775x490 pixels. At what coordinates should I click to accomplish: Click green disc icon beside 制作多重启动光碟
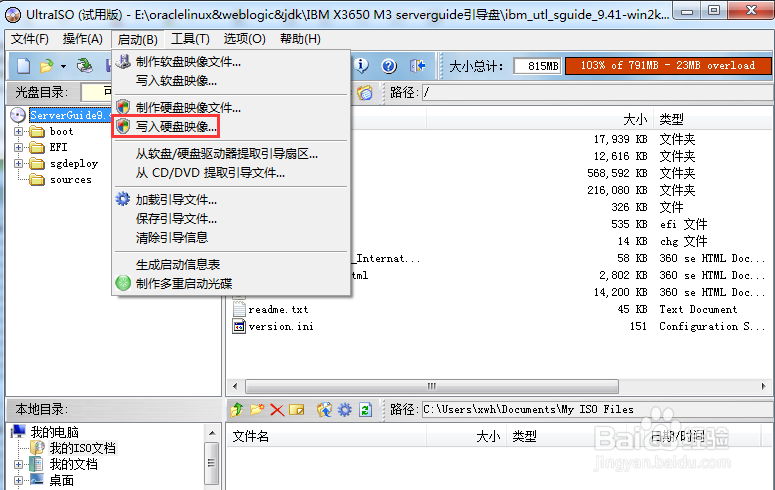pyautogui.click(x=123, y=283)
